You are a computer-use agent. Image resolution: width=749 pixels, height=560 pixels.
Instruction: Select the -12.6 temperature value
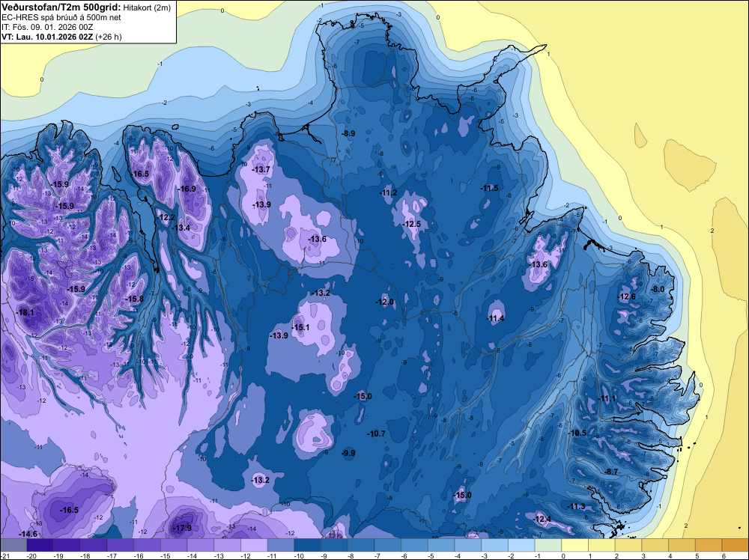pyautogui.click(x=627, y=296)
